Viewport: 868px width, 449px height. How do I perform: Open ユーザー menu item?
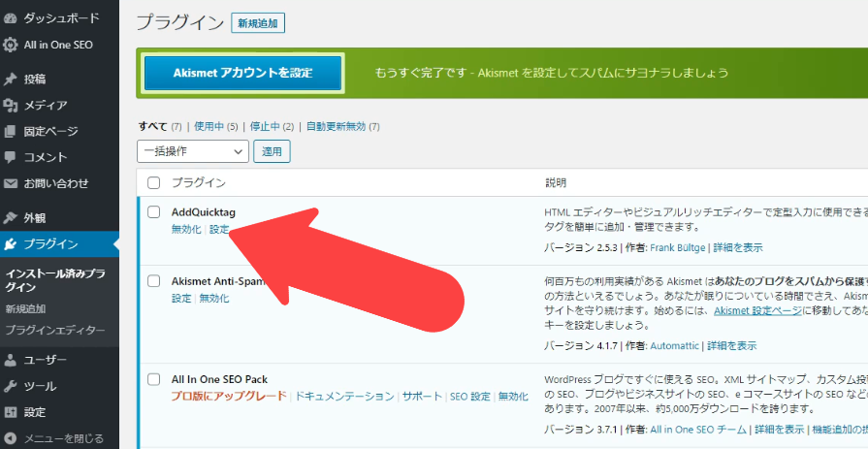[46, 361]
